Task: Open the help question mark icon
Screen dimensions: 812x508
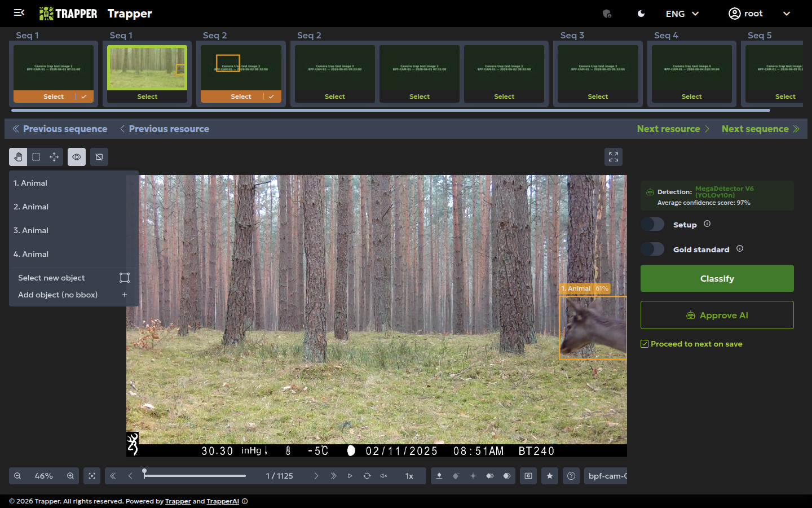Action: (x=571, y=476)
